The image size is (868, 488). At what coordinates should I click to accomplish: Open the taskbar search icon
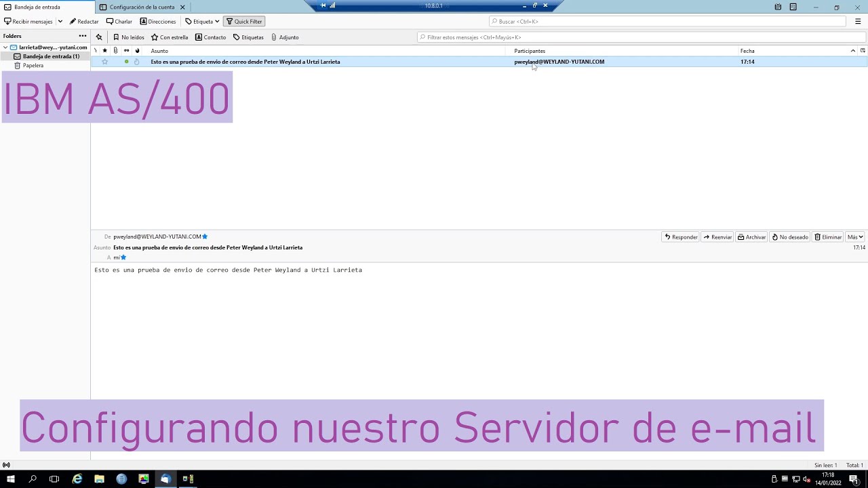[33, 479]
